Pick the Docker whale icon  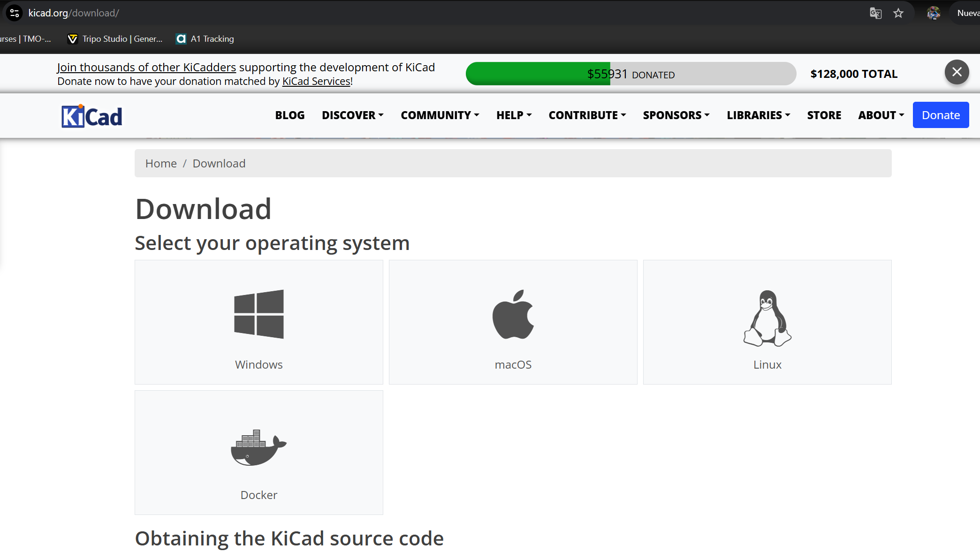258,448
